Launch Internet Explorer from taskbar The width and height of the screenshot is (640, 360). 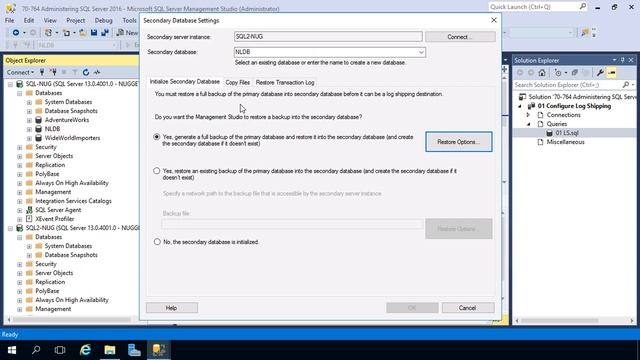coord(85,350)
